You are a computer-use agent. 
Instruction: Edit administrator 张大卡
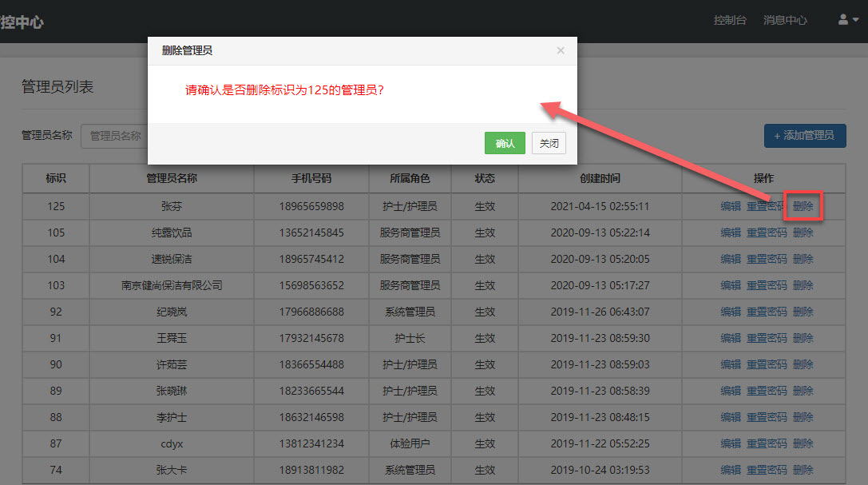(731, 470)
